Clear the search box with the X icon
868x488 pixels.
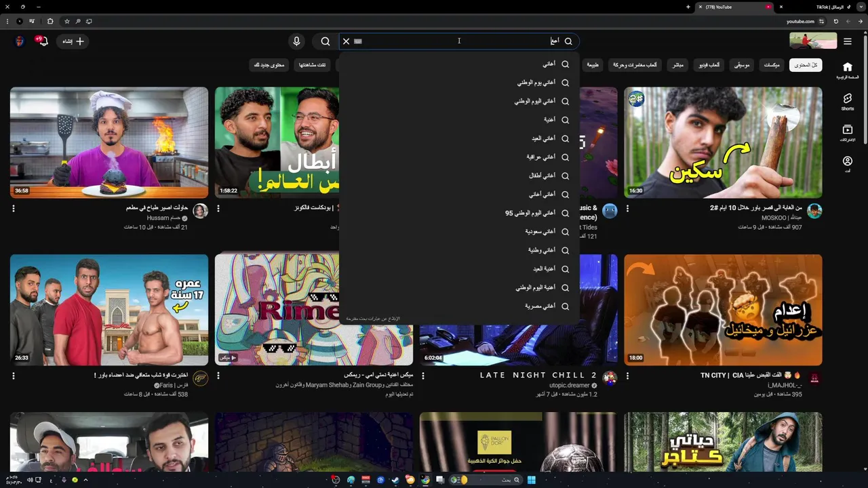coord(346,41)
